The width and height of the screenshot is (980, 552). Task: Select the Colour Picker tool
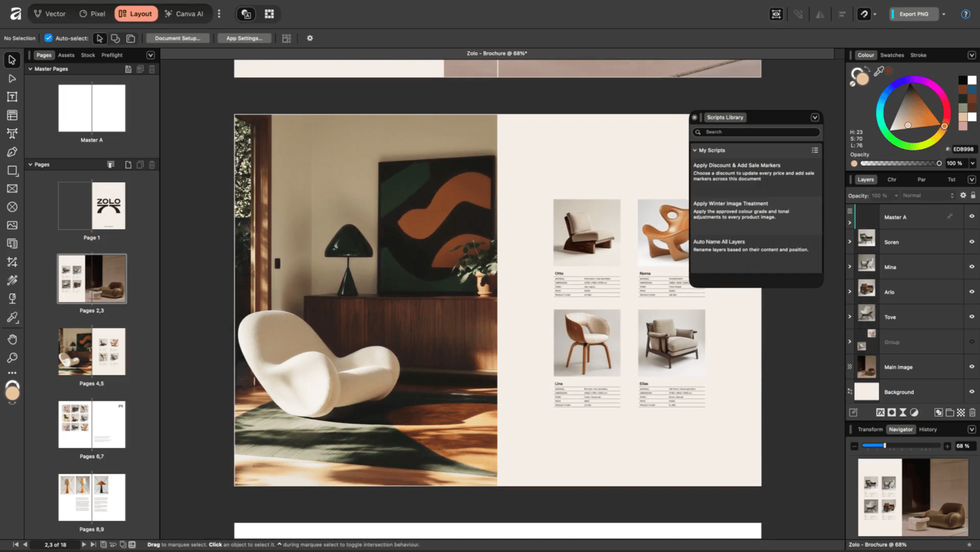pos(12,317)
